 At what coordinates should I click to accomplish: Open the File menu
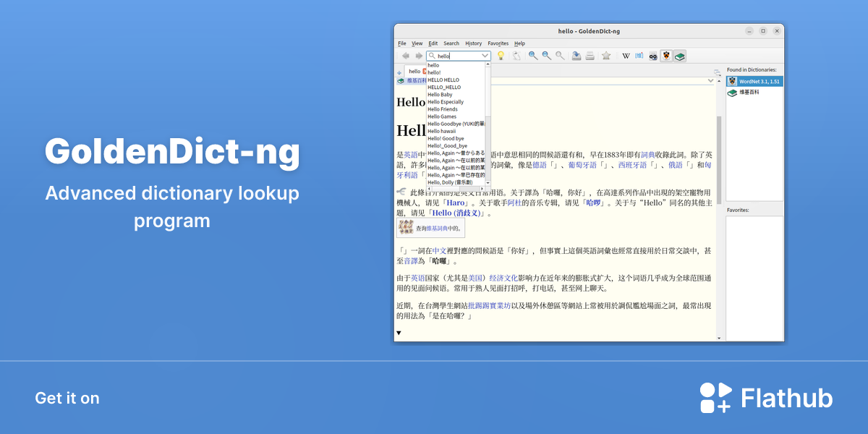tap(401, 43)
